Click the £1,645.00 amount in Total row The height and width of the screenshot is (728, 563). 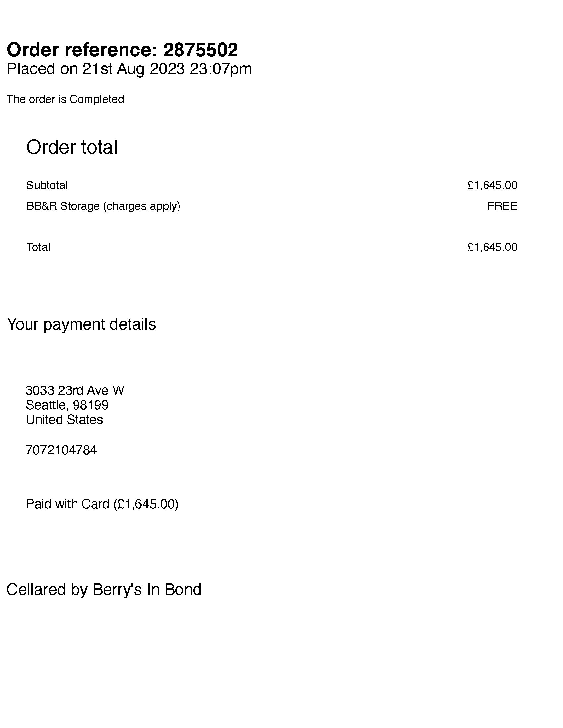pos(492,247)
